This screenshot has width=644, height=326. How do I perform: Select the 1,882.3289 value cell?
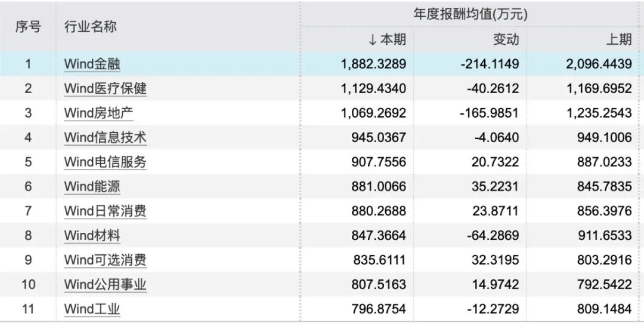tap(373, 64)
